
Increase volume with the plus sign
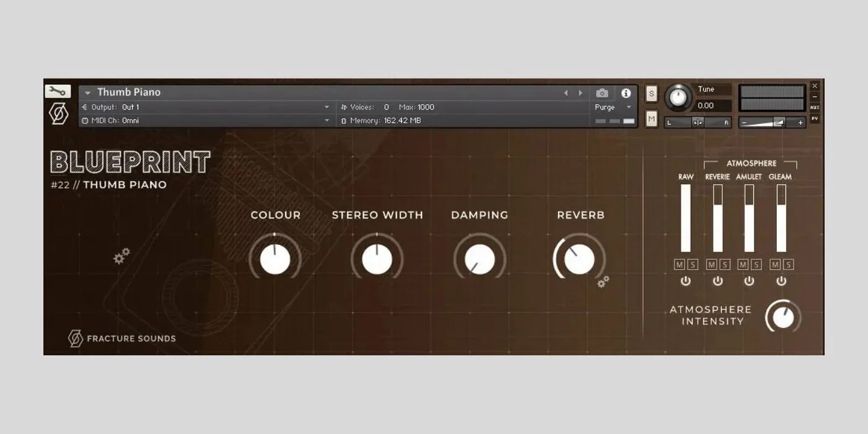[800, 123]
